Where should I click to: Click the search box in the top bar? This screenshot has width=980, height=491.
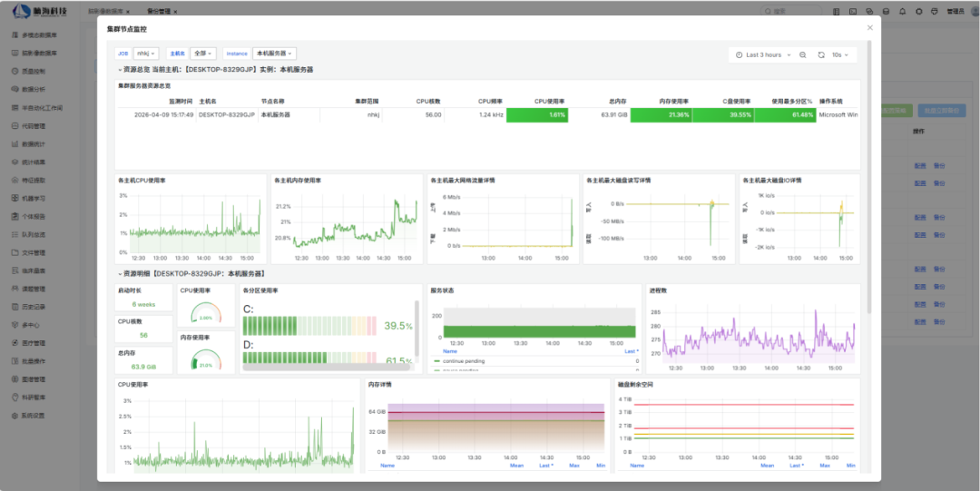pos(791,11)
